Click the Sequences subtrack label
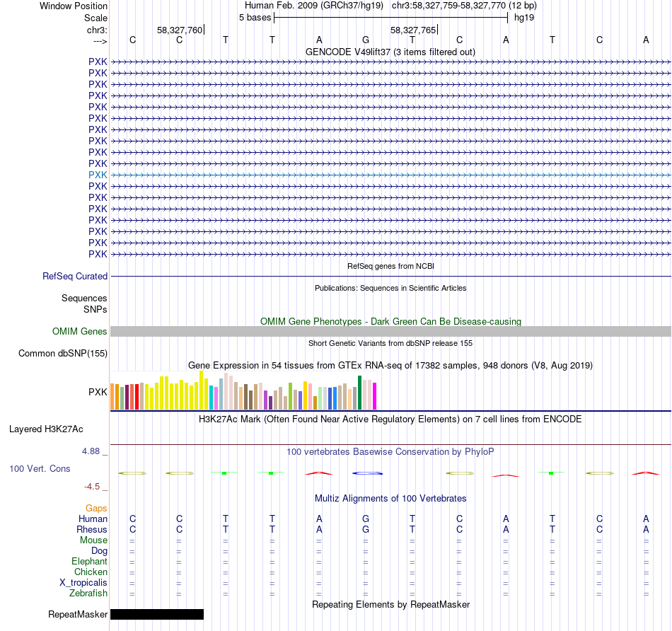 tap(84, 299)
